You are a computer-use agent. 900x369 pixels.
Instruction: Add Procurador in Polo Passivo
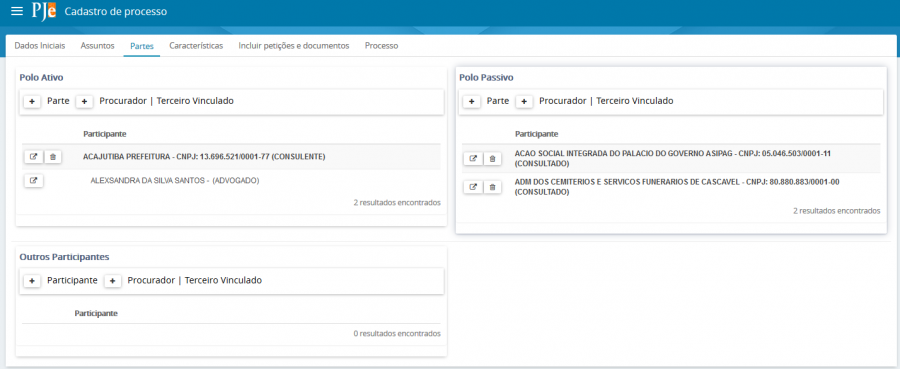click(524, 102)
